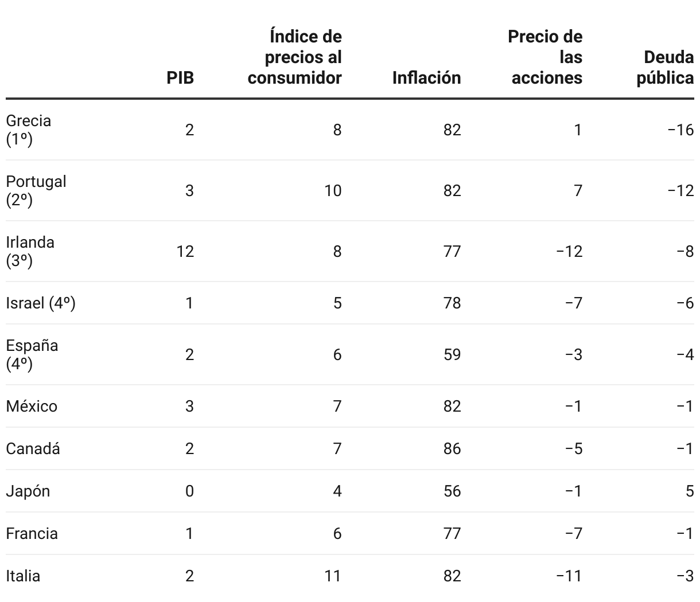Select the Japón row label
This screenshot has width=700, height=602.
pyautogui.click(x=28, y=491)
